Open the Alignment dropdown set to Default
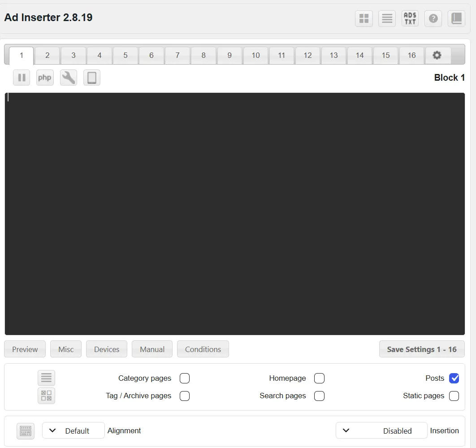 coord(74,431)
